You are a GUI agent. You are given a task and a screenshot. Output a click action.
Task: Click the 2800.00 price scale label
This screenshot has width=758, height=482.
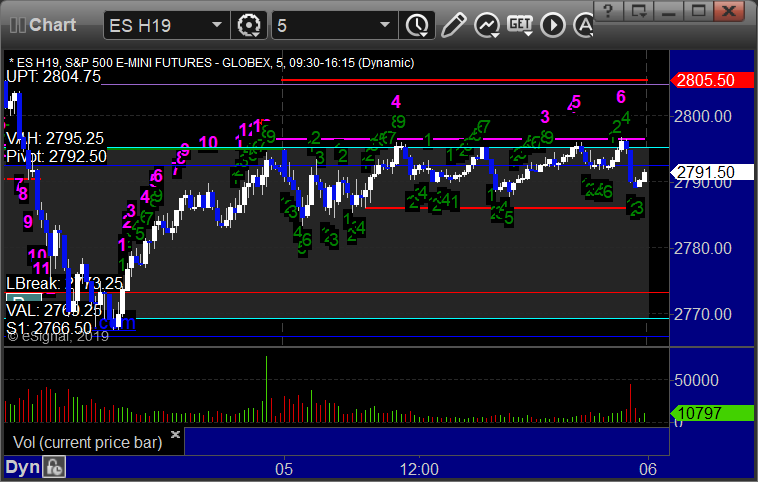coord(703,117)
